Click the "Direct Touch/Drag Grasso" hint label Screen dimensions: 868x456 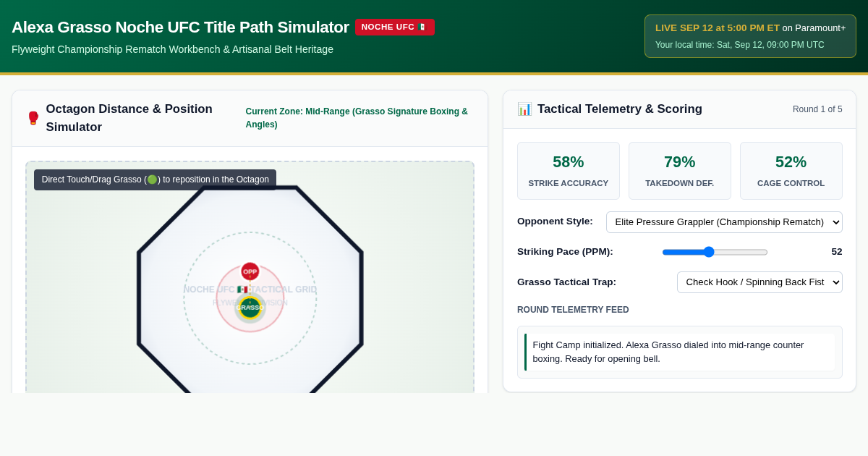point(156,180)
